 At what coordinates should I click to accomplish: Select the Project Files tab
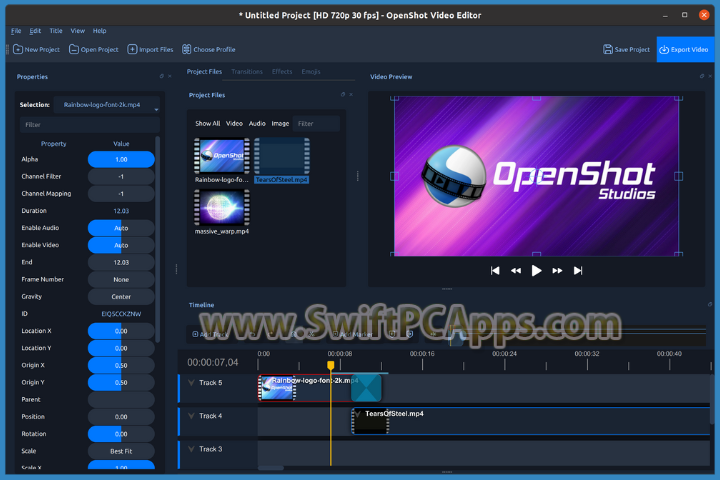point(204,72)
